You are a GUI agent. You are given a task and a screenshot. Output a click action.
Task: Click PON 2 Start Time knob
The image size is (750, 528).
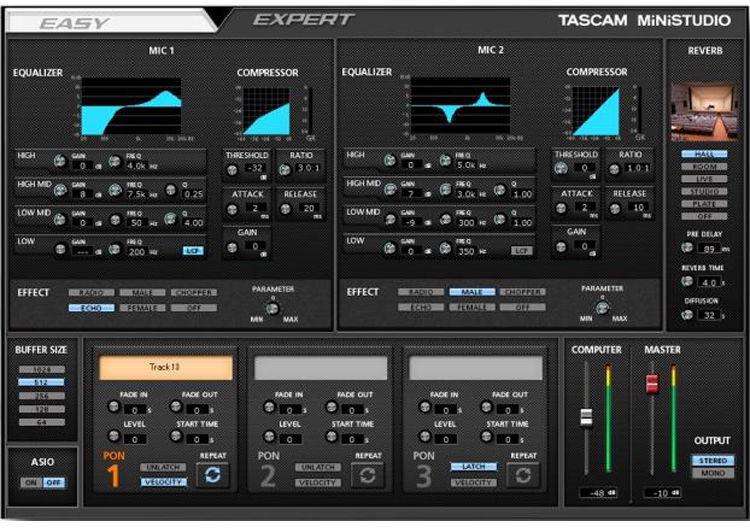pos(331,436)
